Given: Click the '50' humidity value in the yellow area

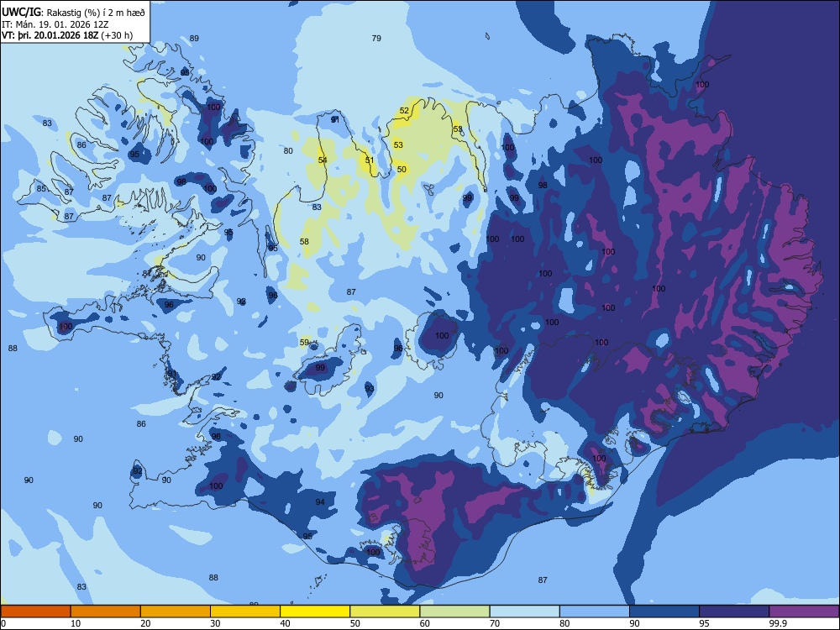Looking at the screenshot, I should pos(402,170).
